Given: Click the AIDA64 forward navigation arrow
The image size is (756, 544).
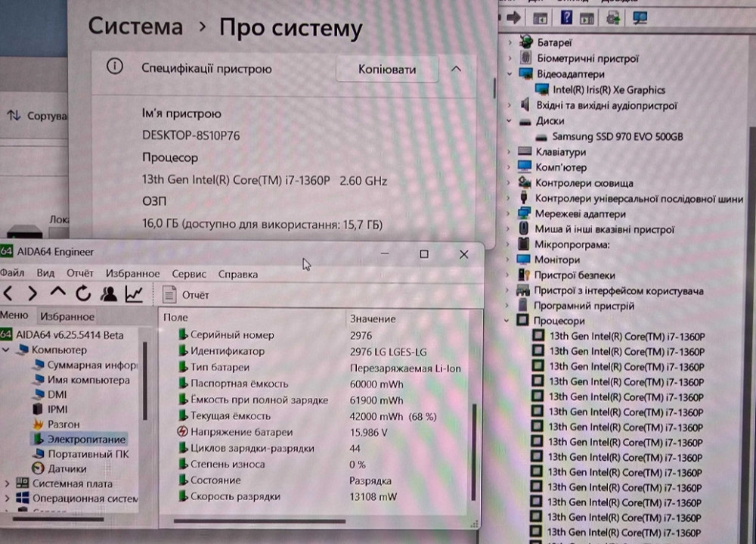Looking at the screenshot, I should tap(33, 294).
